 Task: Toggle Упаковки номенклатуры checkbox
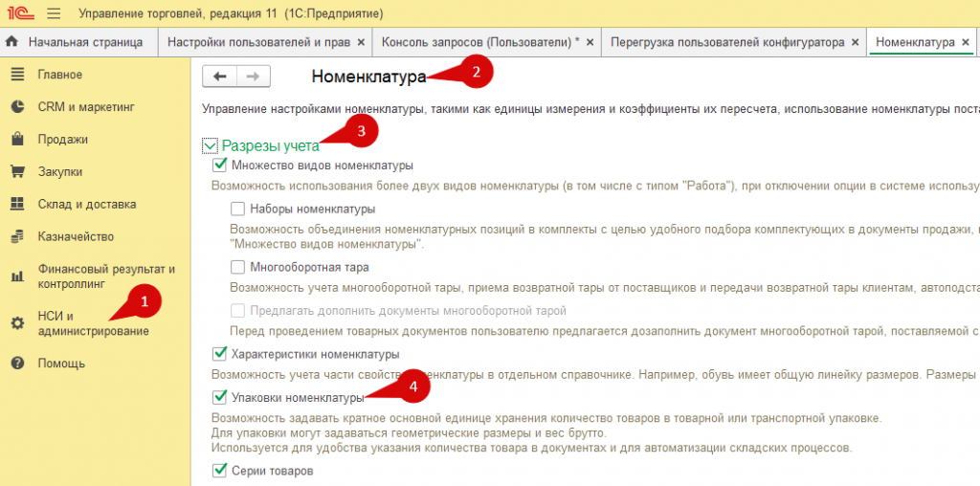(219, 397)
